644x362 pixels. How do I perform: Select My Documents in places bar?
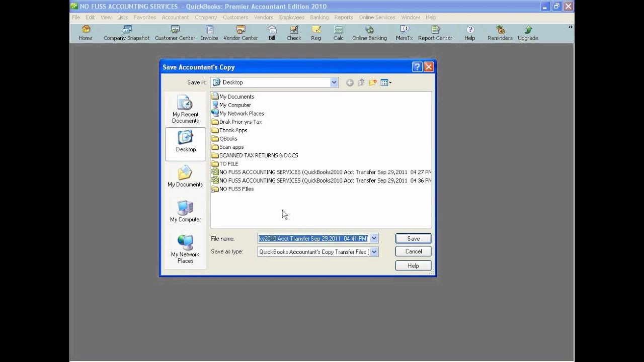pos(185,177)
